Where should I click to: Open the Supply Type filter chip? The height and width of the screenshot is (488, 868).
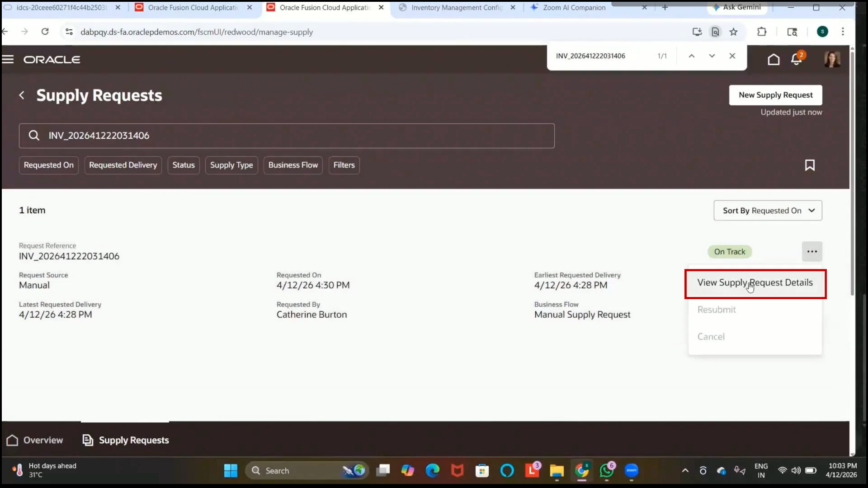[231, 165]
